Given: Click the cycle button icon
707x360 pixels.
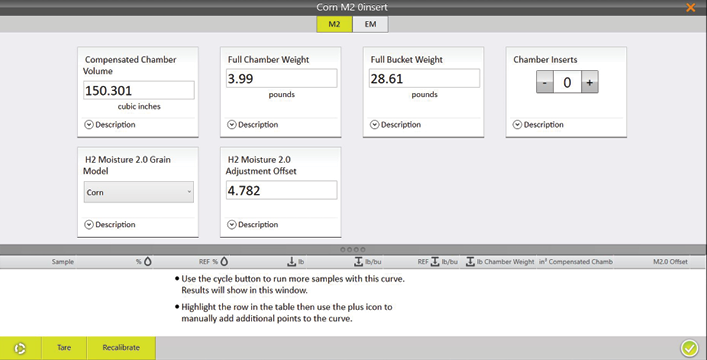Looking at the screenshot, I should [x=20, y=348].
